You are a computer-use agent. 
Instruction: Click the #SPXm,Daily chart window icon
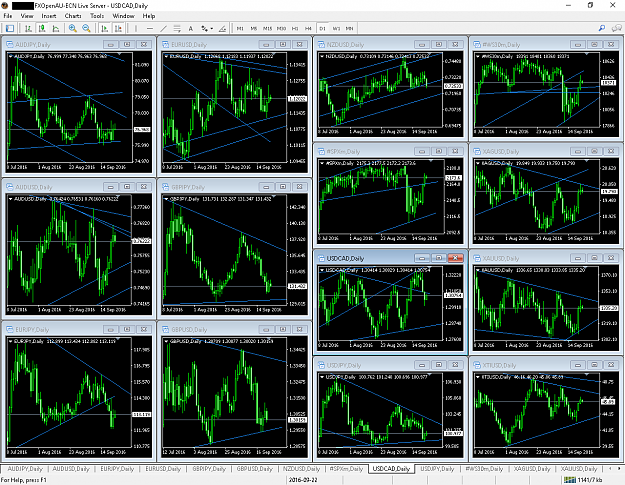coord(320,151)
